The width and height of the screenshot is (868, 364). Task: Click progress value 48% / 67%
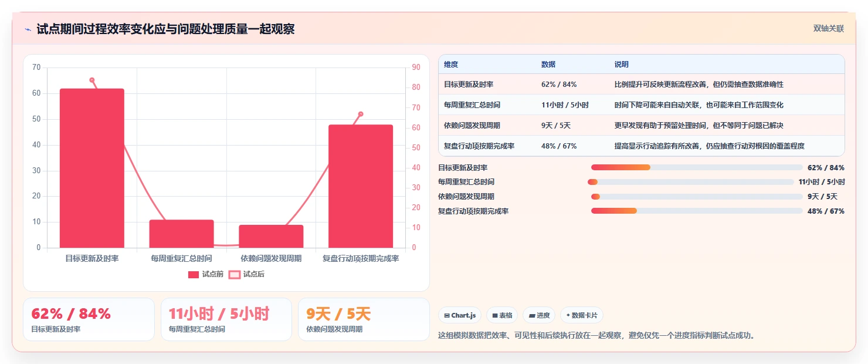tap(826, 211)
